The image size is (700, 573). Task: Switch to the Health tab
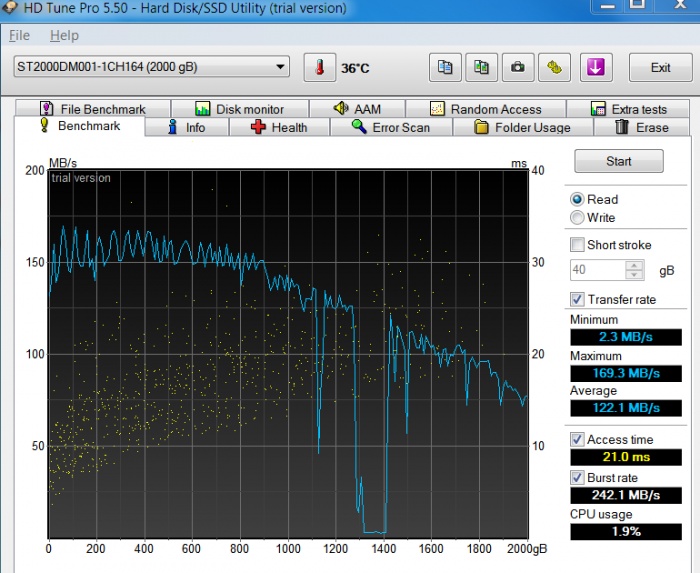pos(278,128)
